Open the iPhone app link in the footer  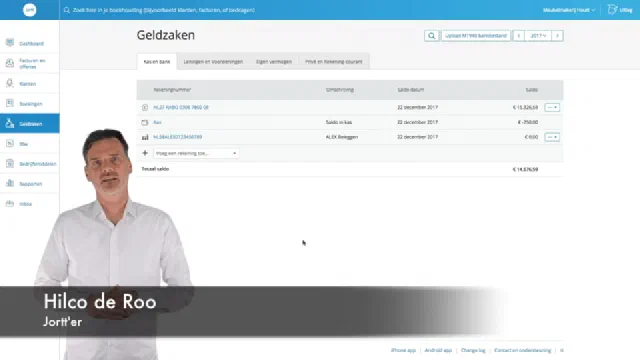403,350
